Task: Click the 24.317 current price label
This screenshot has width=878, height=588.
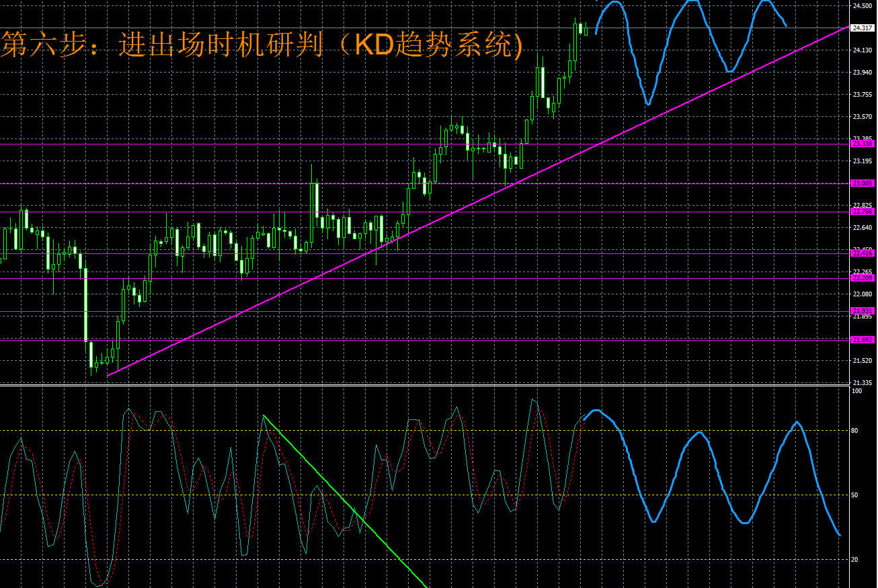Action: (x=862, y=28)
